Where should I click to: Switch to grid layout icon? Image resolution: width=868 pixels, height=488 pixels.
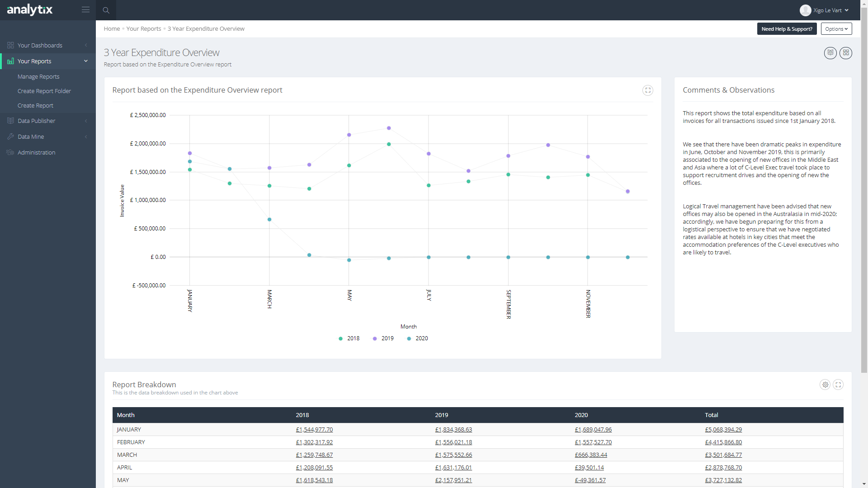[x=846, y=53]
